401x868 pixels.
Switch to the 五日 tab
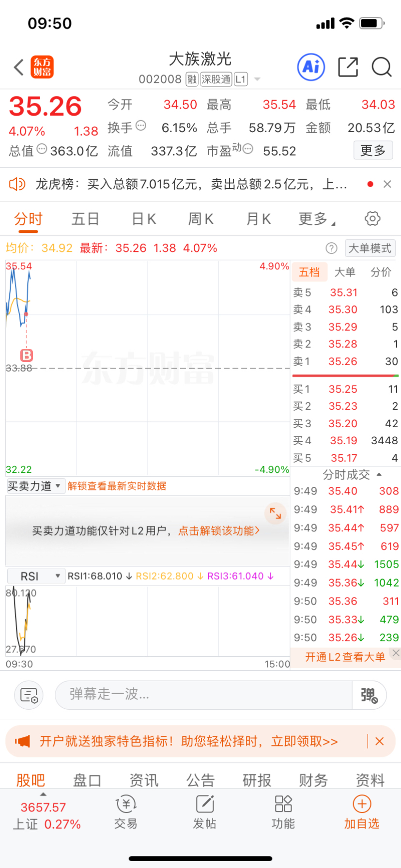85,219
